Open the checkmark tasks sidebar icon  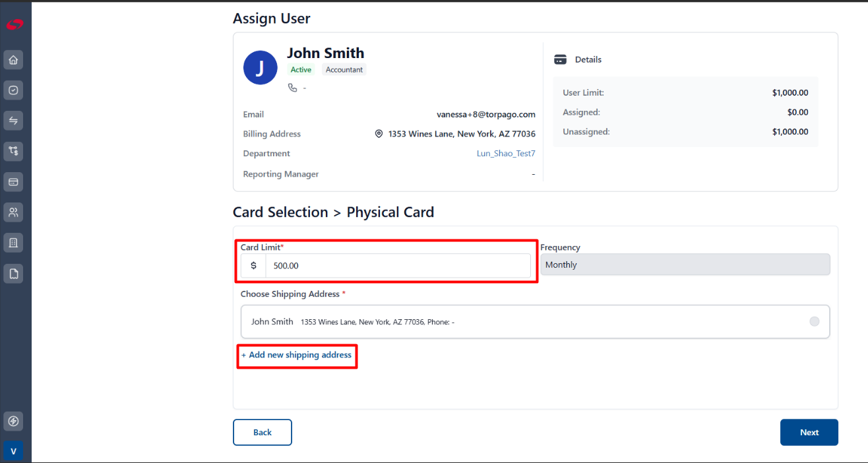click(x=13, y=90)
